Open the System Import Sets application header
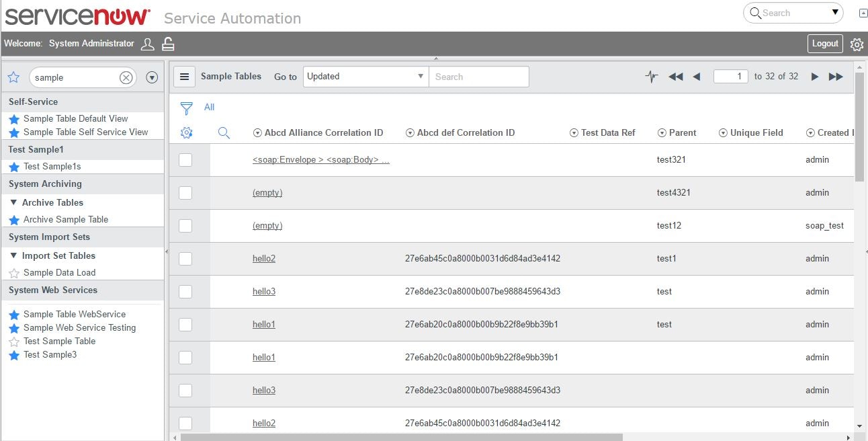Image resolution: width=868 pixels, height=441 pixels. click(83, 237)
